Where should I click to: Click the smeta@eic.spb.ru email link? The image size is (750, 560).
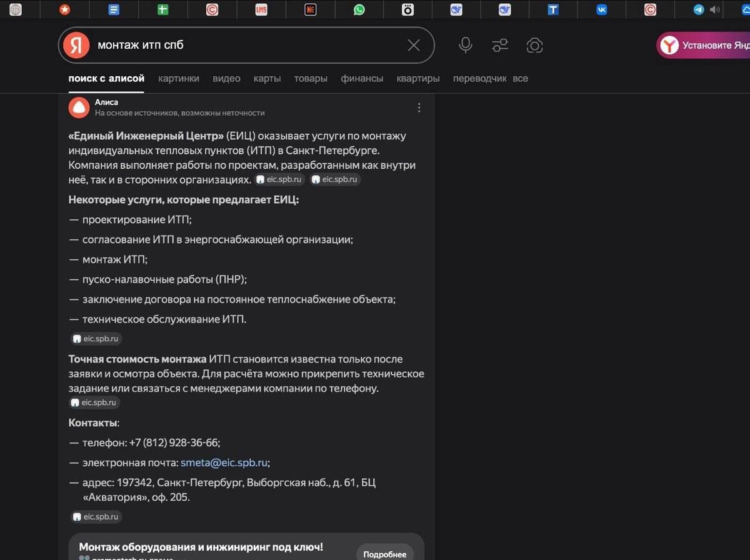pos(224,462)
